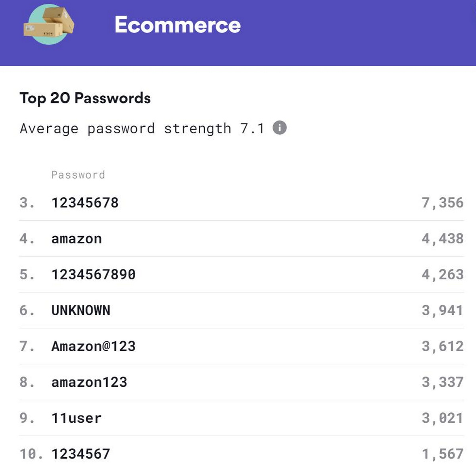Select the Ecommerce header title
This screenshot has width=476, height=470.
177,25
